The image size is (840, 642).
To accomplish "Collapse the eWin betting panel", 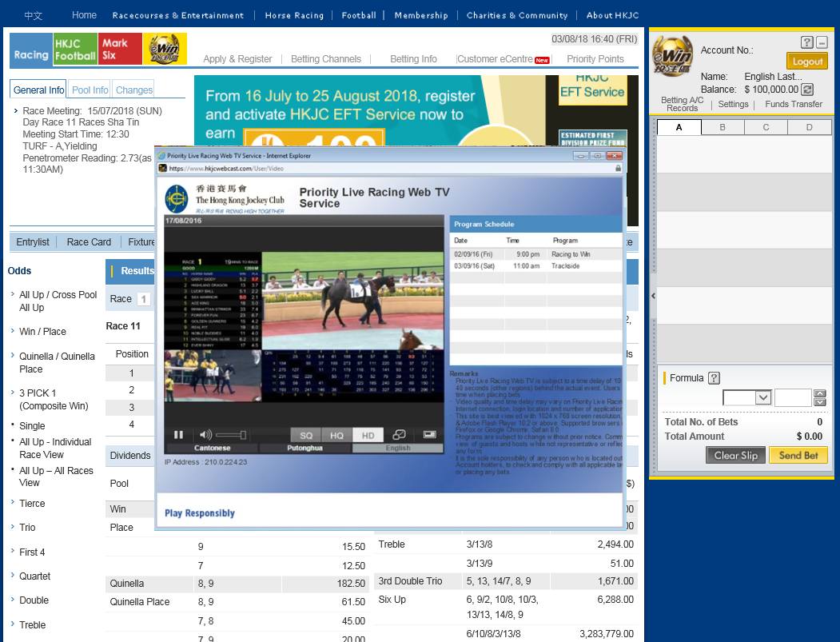I will coord(822,42).
